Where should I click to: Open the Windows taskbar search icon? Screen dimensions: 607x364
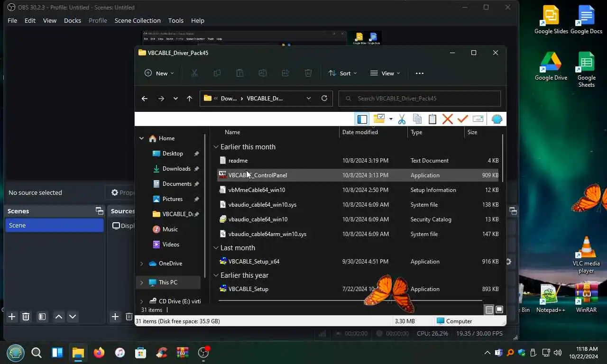click(x=37, y=353)
